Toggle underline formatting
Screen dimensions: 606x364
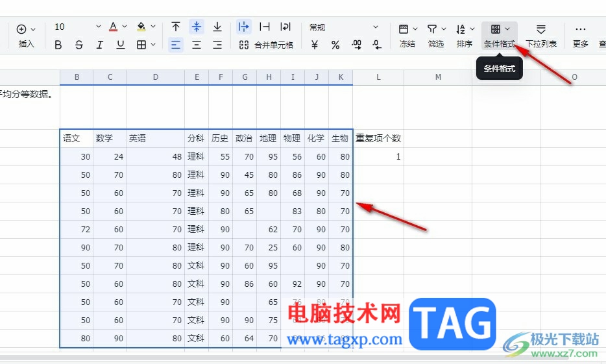click(121, 45)
